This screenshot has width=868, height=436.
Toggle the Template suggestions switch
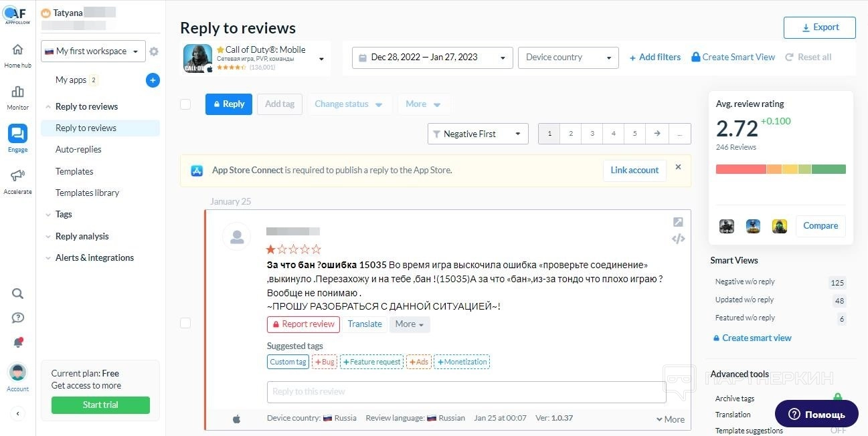pyautogui.click(x=838, y=431)
